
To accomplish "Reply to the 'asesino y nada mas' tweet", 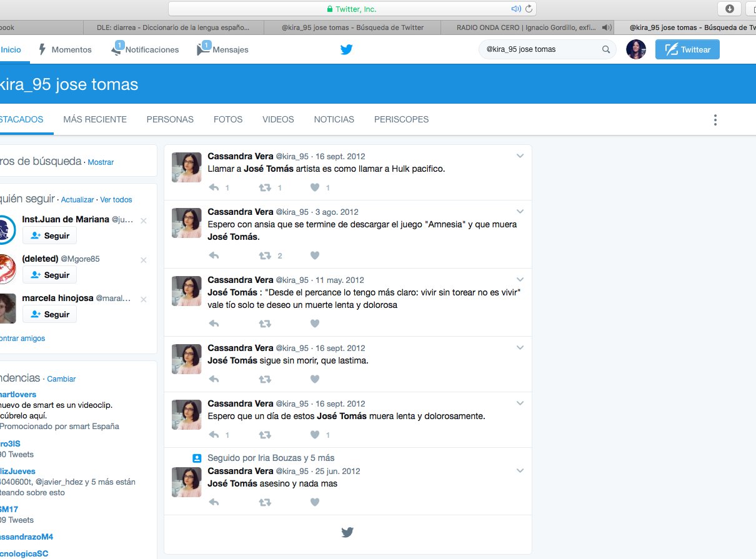I will (x=214, y=502).
